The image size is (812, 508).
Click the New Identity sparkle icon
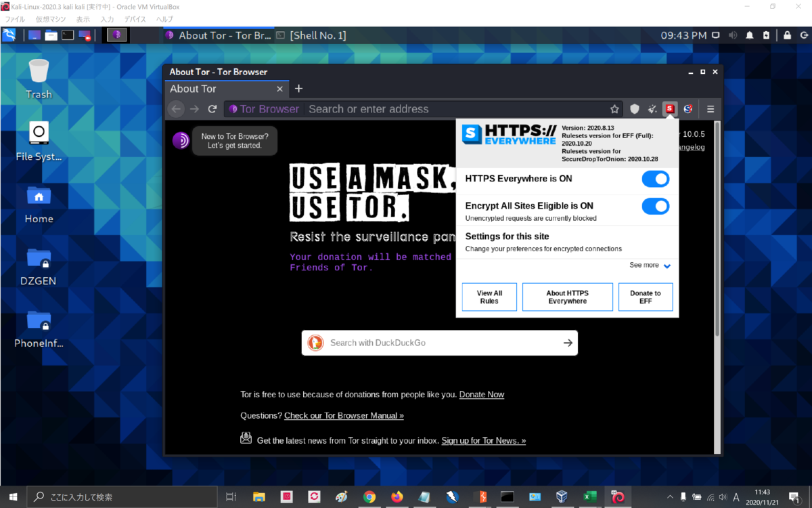click(x=652, y=108)
